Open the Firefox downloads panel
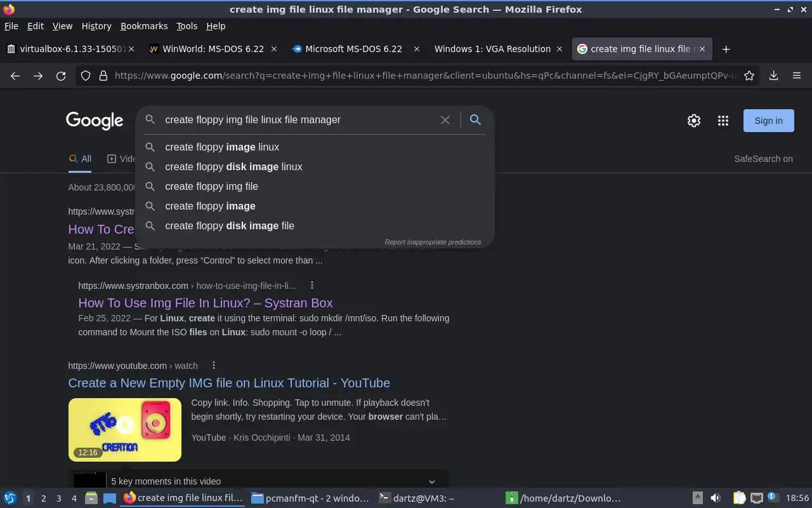812x508 pixels. point(774,76)
